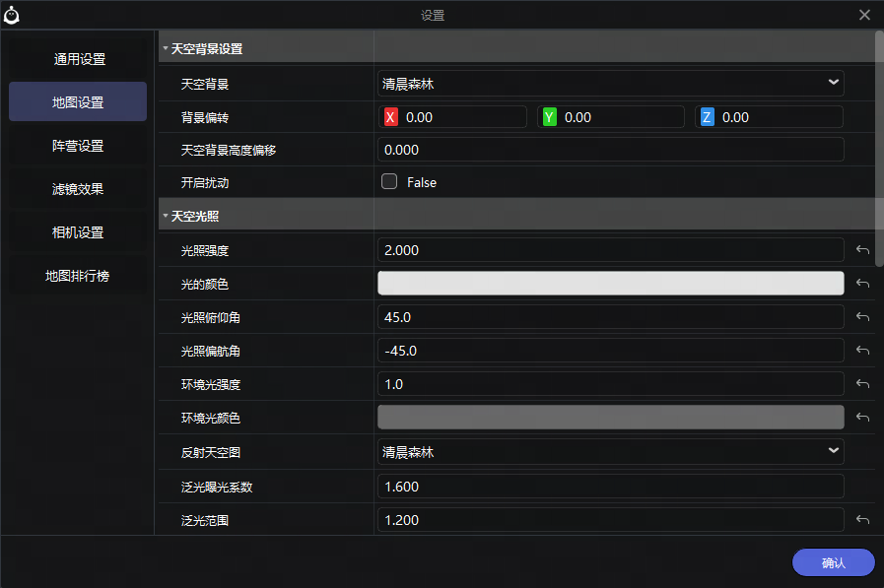The height and width of the screenshot is (588, 884).
Task: Enable the 开启扰动 checkbox
Action: 389,181
